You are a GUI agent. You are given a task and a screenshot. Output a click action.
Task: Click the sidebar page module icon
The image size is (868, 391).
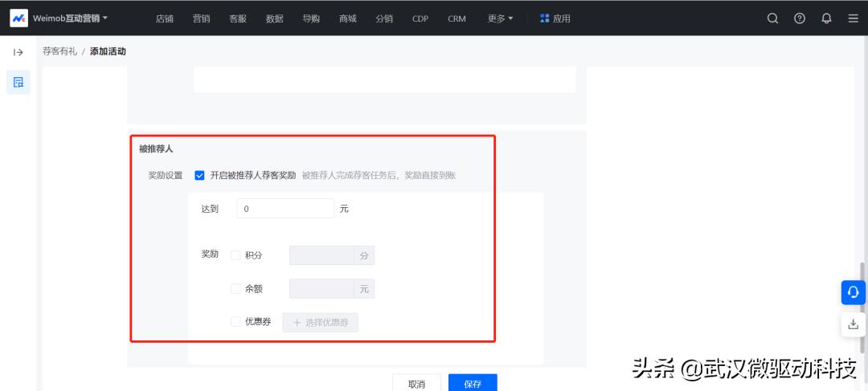[x=18, y=83]
